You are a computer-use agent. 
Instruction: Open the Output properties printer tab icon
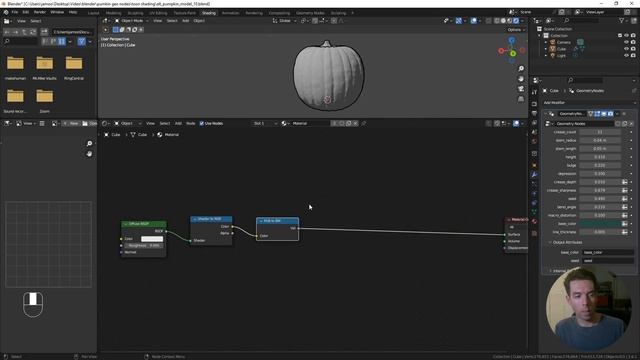click(534, 113)
